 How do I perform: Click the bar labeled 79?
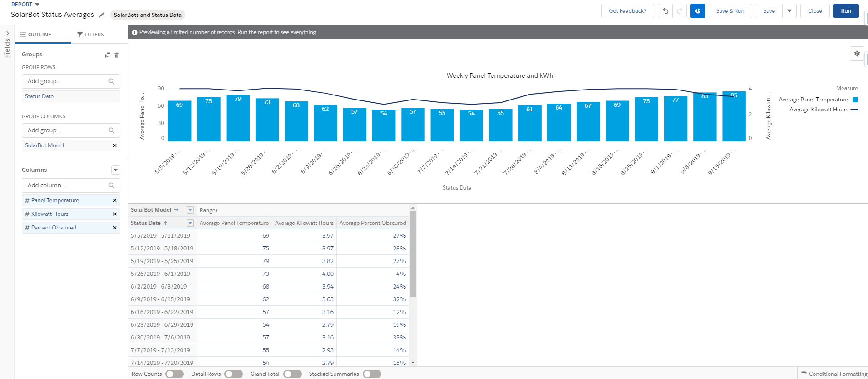click(x=238, y=118)
